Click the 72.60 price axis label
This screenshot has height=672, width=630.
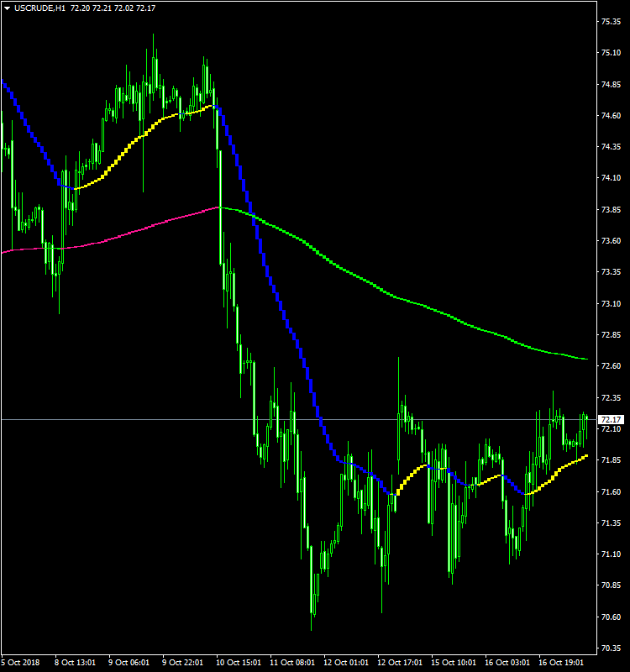612,366
